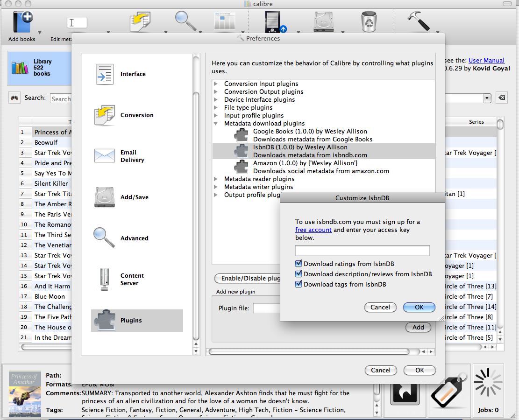
Task: Select the Plugins preferences section
Action: (137, 321)
